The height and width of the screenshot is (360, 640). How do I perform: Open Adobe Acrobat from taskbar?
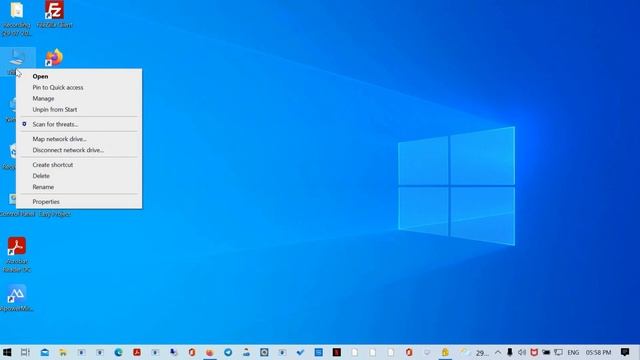[137, 352]
